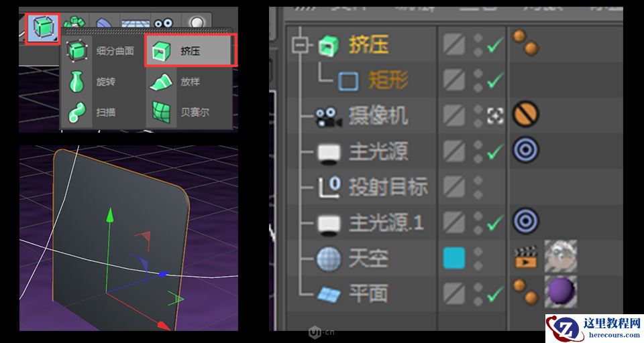Select the 摄像机 camera object
The height and width of the screenshot is (343, 644).
378,115
